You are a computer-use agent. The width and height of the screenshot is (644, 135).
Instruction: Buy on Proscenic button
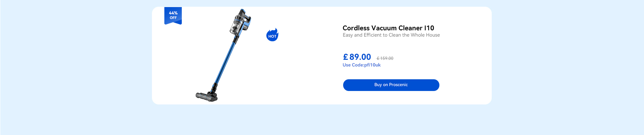coord(391,85)
